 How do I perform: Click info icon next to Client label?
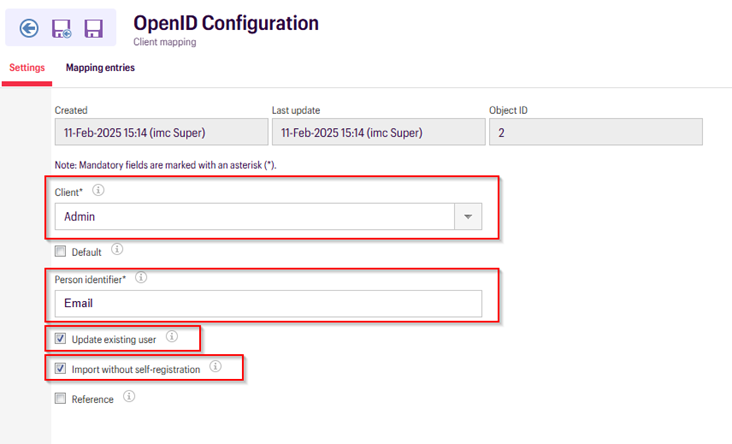pos(98,189)
